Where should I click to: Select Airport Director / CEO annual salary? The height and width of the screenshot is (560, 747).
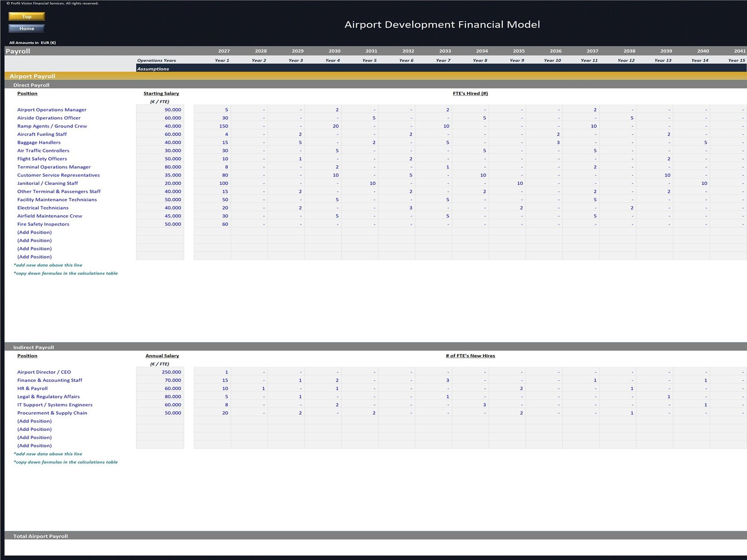coord(160,372)
